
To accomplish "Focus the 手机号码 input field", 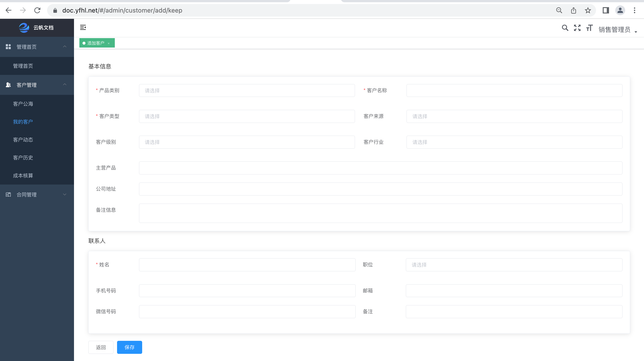I will click(x=247, y=291).
